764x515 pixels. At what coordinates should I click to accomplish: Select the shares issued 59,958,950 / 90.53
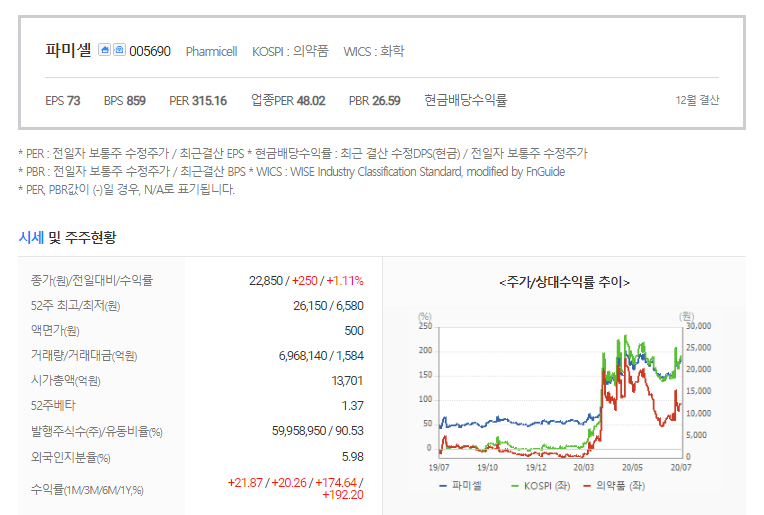pos(318,431)
